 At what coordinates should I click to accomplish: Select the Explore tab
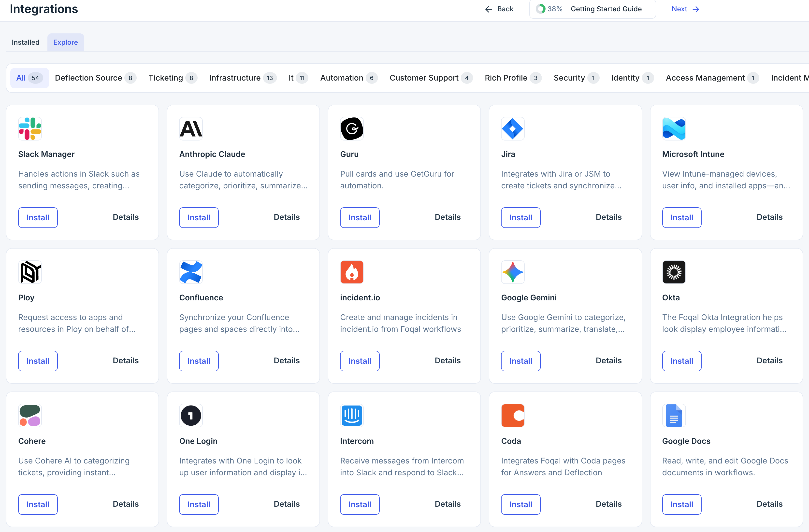click(x=66, y=42)
